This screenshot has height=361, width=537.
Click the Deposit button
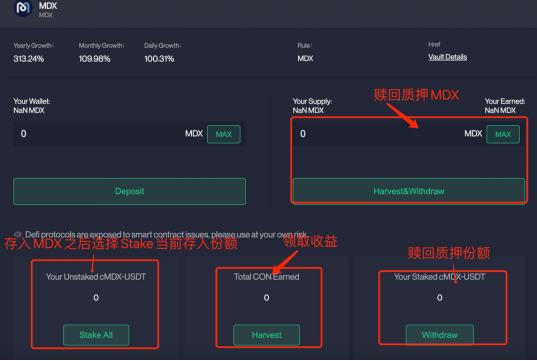[x=129, y=191]
